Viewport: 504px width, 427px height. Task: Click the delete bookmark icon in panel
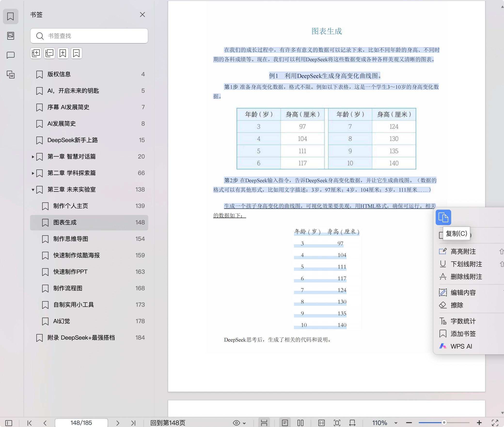click(76, 53)
